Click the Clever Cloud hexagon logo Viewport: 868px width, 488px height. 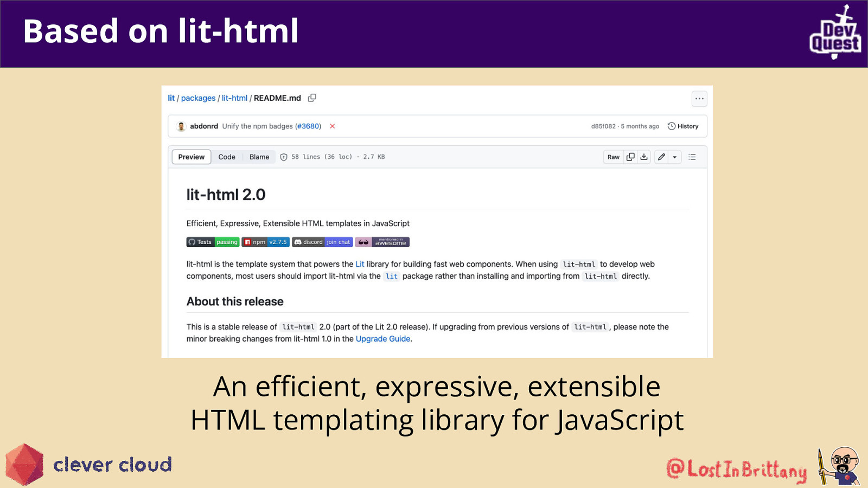point(24,465)
